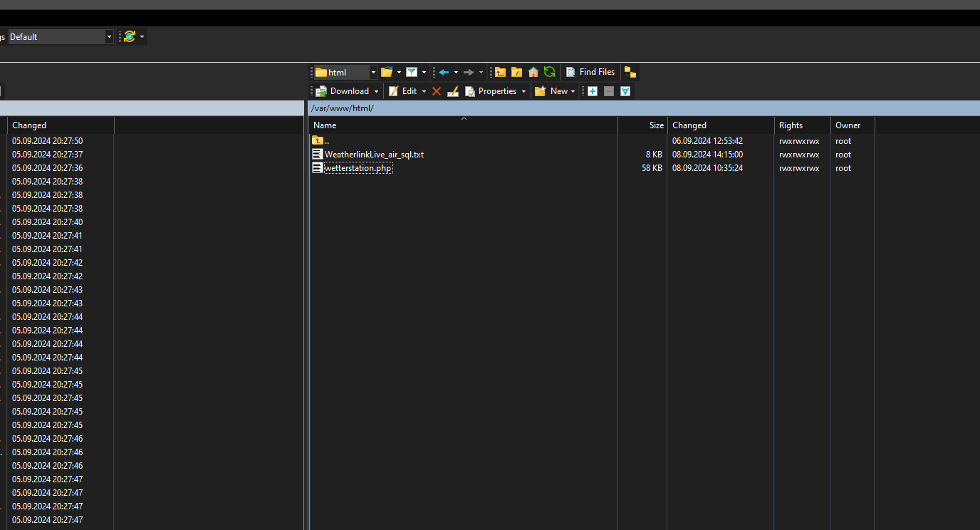Open the New dropdown menu
Screen dimensions: 980x530
tap(573, 91)
